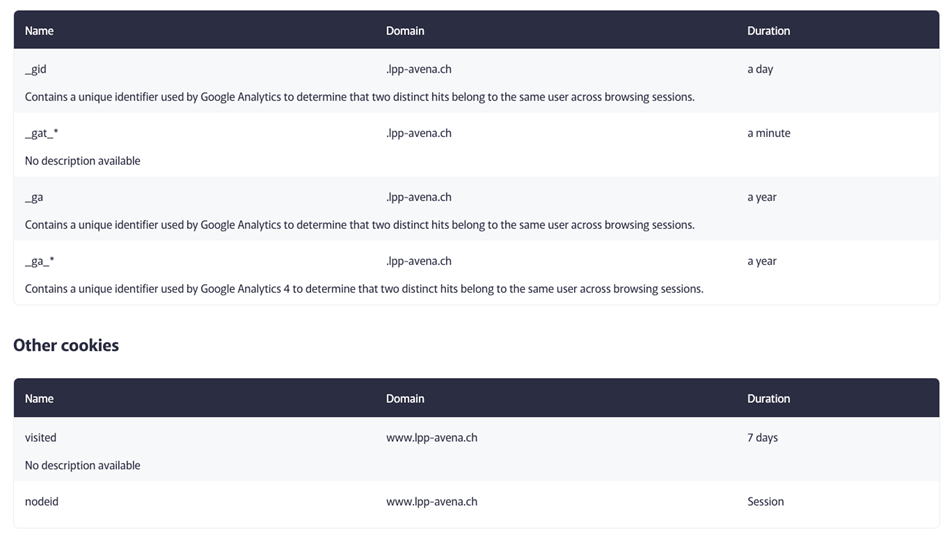Screen dimensions: 945x534
Task: Click the "a minute" duration for _gat_*
Action: point(768,133)
